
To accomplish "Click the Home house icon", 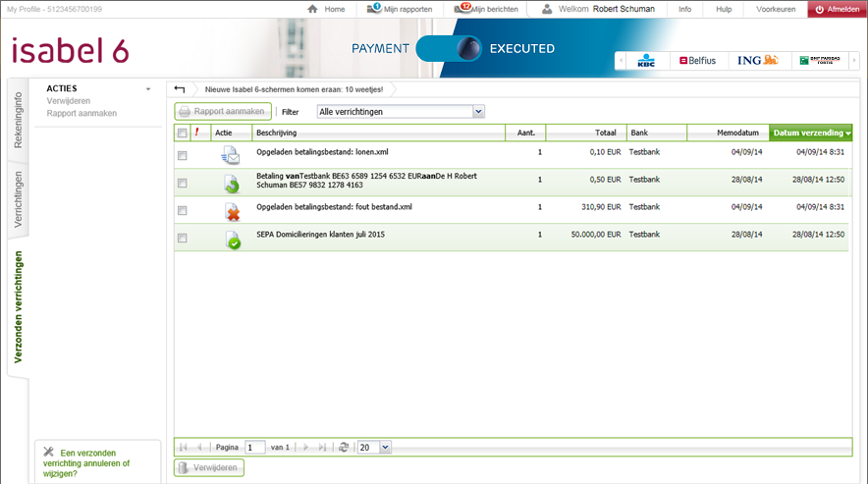I will (313, 9).
